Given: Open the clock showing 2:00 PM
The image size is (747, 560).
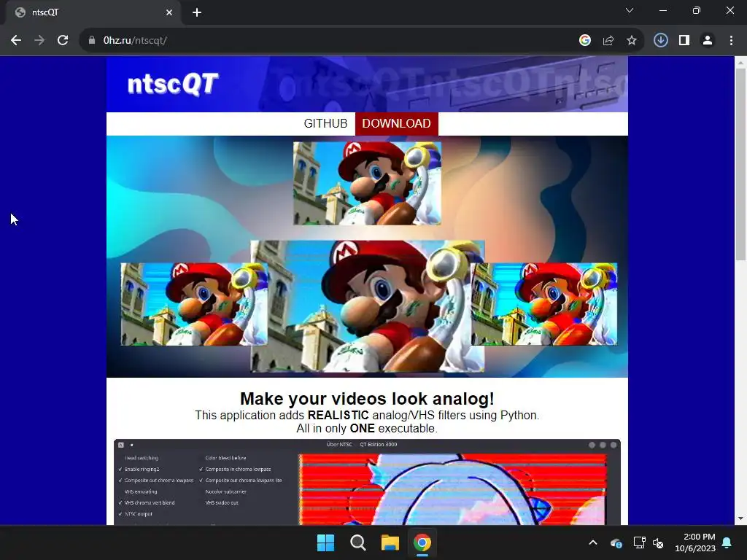Looking at the screenshot, I should coord(695,542).
